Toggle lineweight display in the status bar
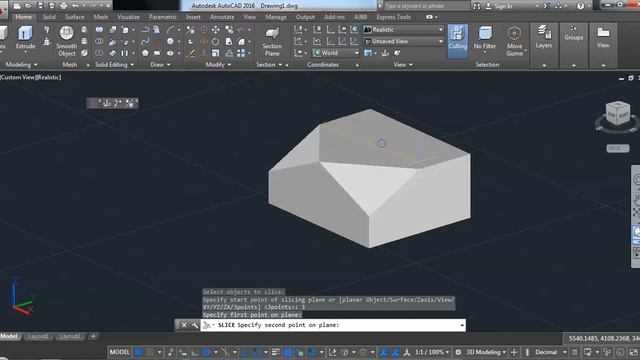The width and height of the screenshot is (640, 360). pyautogui.click(x=276, y=352)
